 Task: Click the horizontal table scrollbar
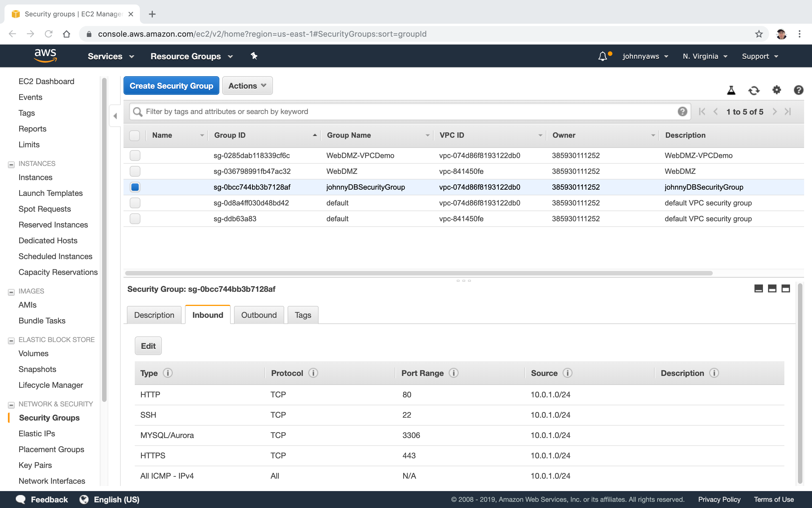(419, 273)
